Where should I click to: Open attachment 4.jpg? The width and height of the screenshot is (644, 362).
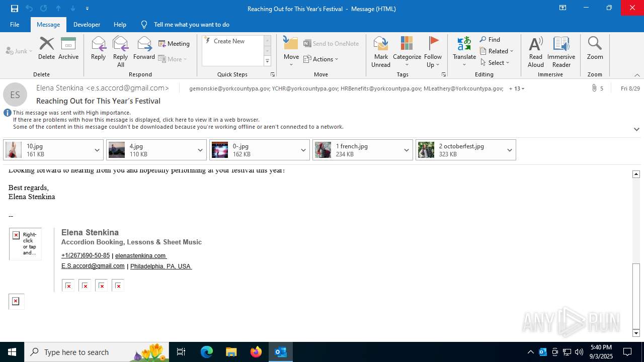(x=151, y=150)
